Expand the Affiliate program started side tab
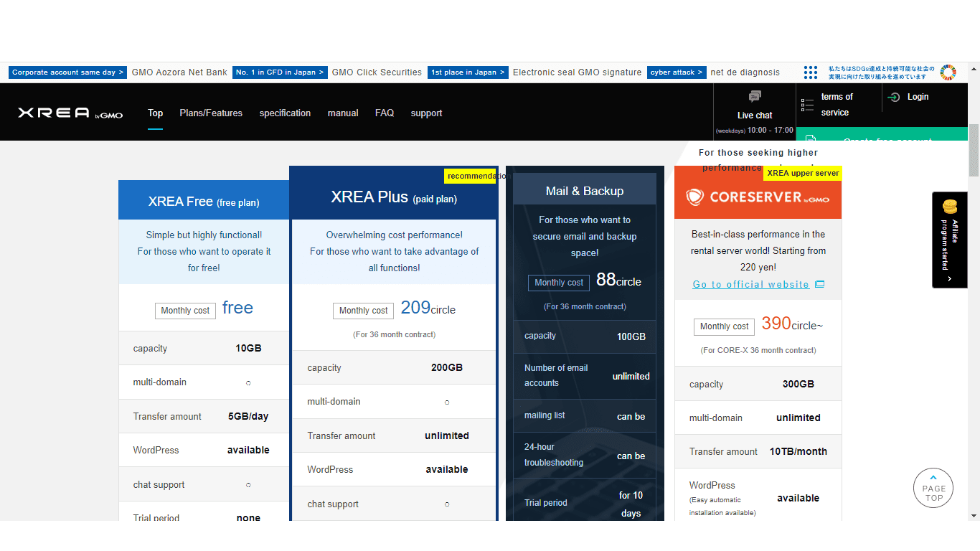This screenshot has height=551, width=980. pos(950,240)
